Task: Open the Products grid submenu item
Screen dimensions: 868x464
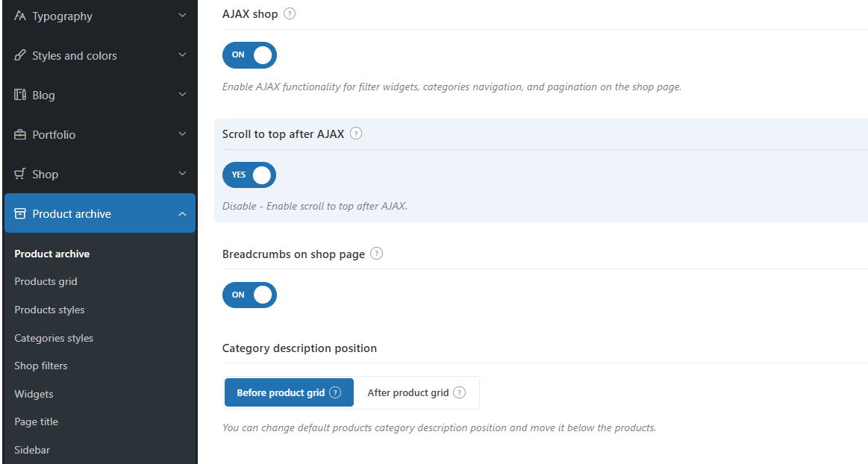Action: pos(46,281)
